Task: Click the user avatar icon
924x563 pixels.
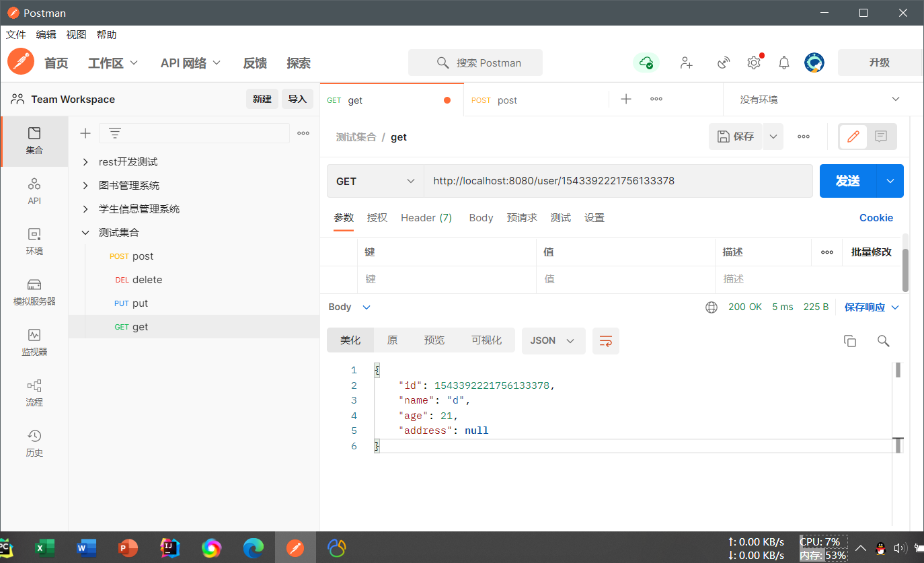Action: (x=814, y=63)
